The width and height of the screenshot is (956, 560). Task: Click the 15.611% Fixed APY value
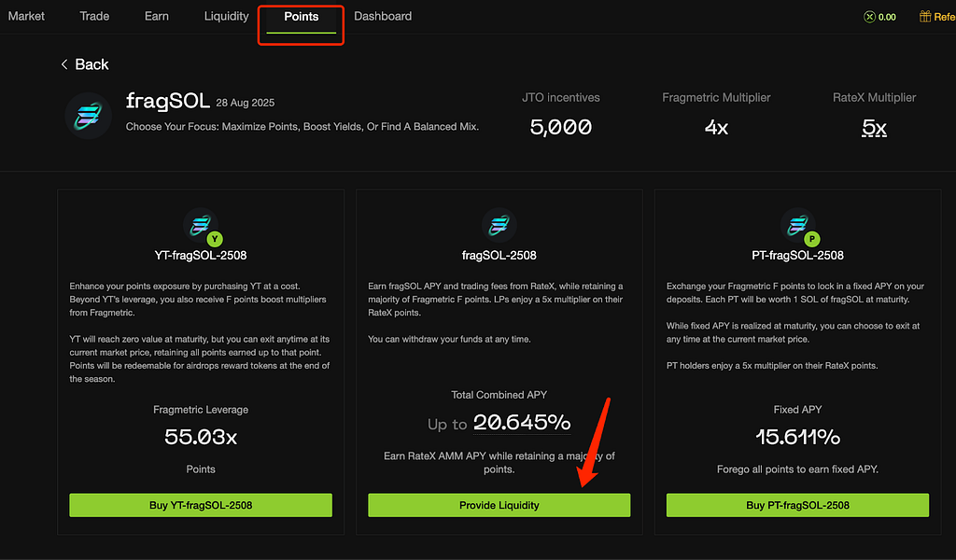tap(797, 437)
